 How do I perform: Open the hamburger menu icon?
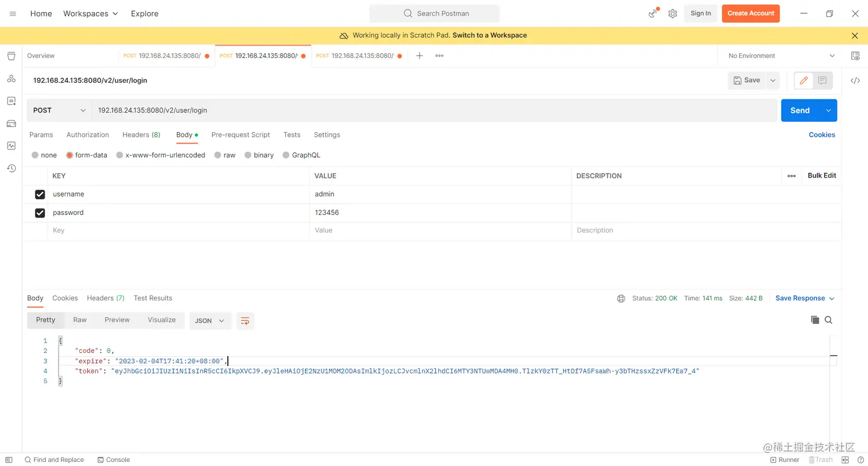point(13,13)
